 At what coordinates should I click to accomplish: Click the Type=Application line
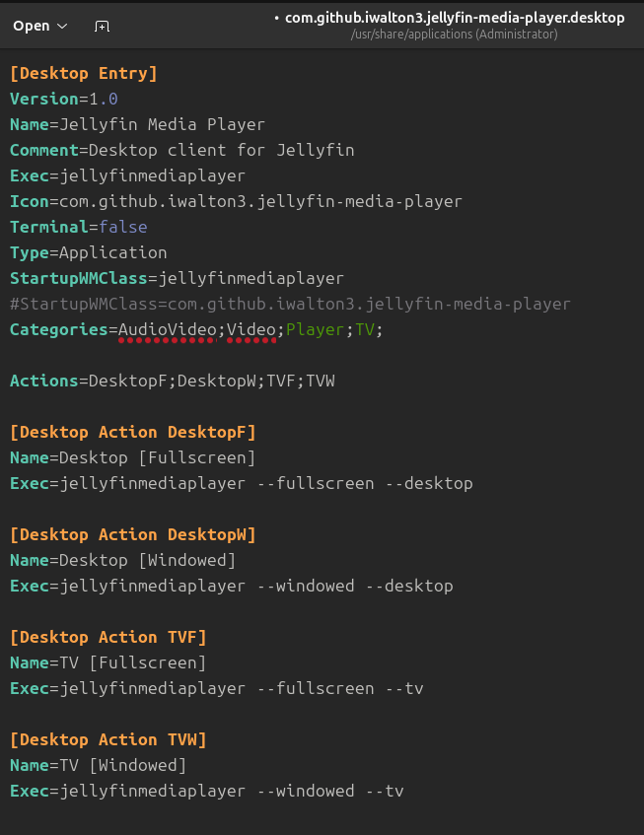pyautogui.click(x=89, y=252)
